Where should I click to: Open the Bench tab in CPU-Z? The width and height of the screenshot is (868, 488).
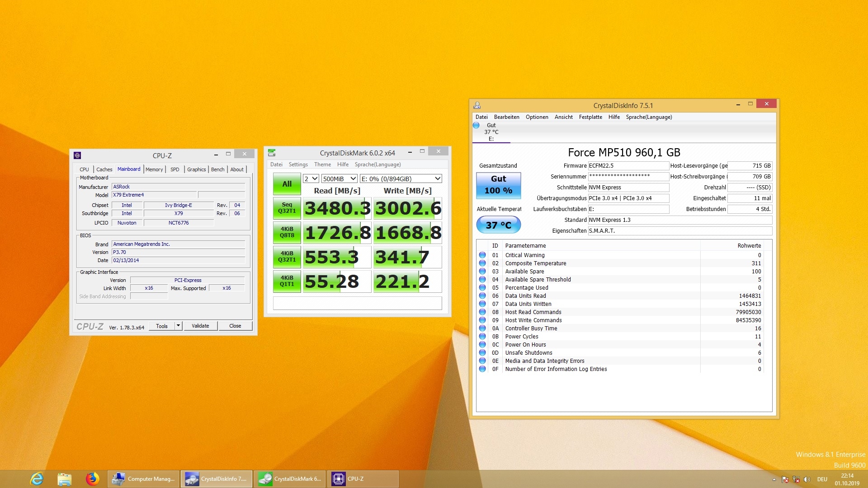(x=218, y=169)
